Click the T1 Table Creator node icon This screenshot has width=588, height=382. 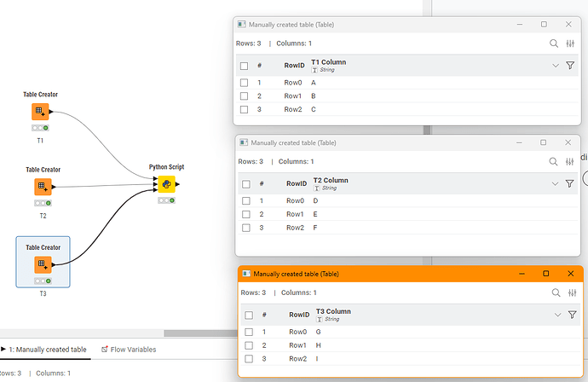point(40,112)
